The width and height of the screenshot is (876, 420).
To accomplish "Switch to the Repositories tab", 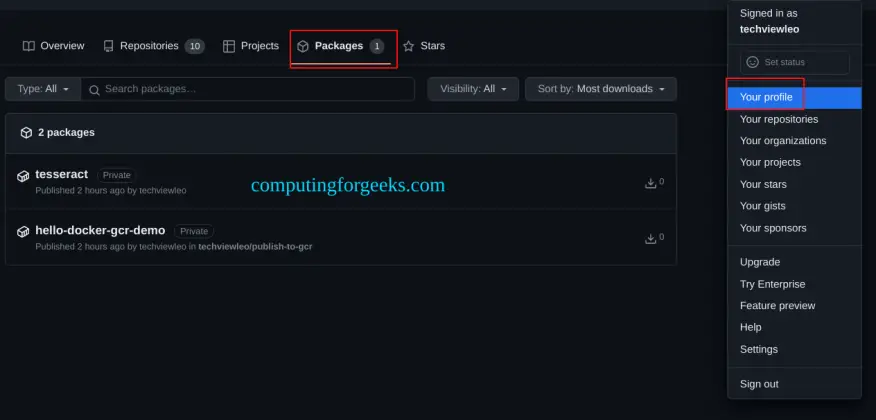I will (153, 46).
